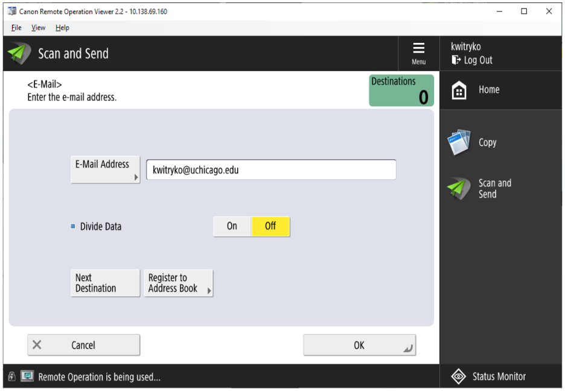Image resolution: width=565 pixels, height=392 pixels.
Task: Open the Status Monitor diamond icon
Action: point(459,376)
